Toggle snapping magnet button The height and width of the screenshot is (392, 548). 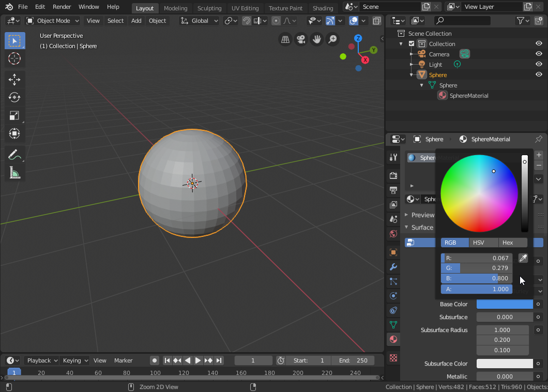(247, 21)
